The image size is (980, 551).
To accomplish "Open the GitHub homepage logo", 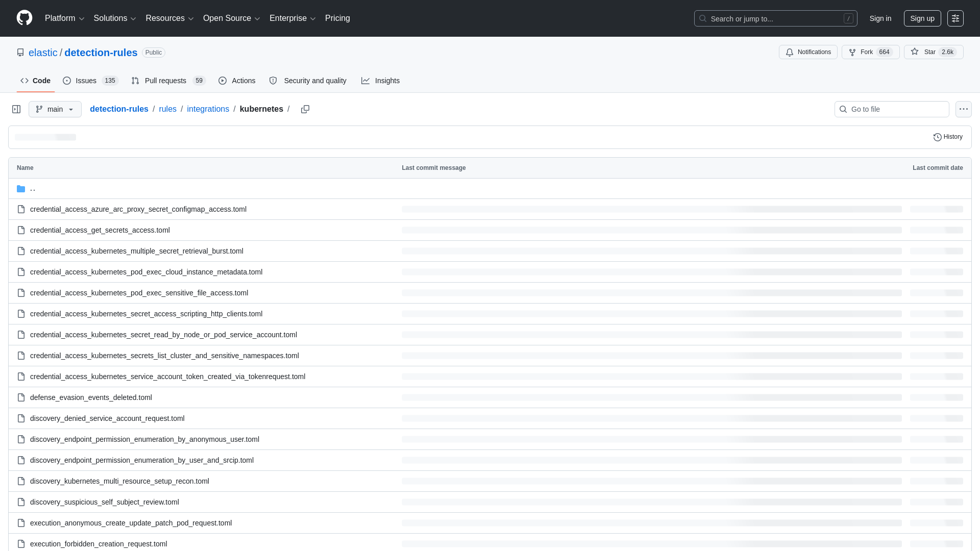I will point(24,18).
